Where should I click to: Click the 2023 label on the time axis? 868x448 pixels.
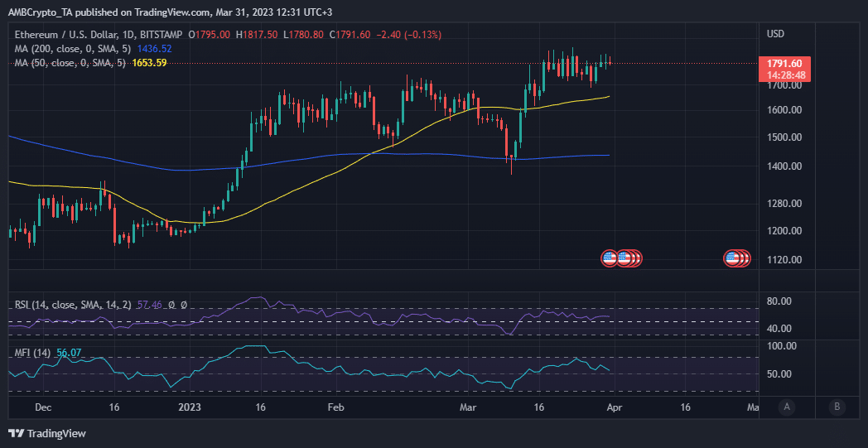pos(190,407)
